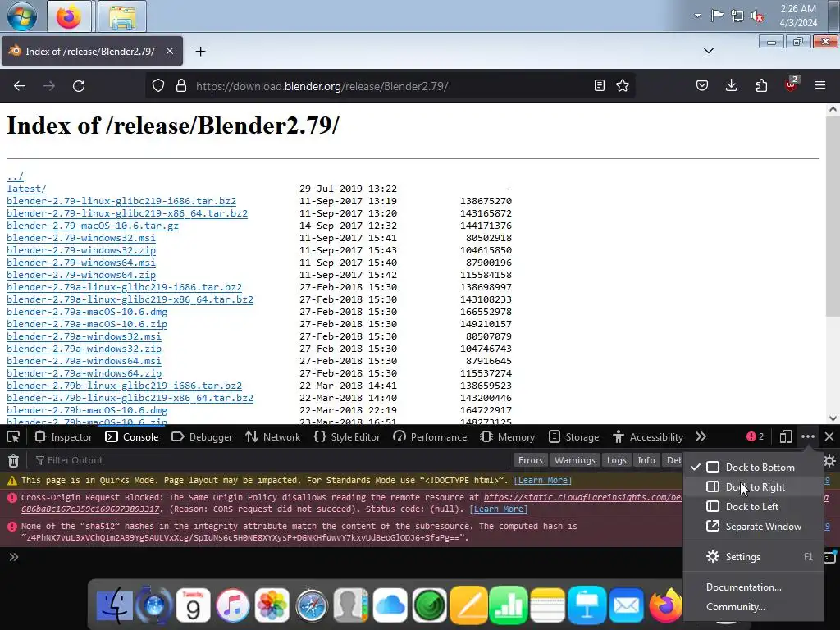The height and width of the screenshot is (630, 840).
Task: Open the Accessibility tab
Action: 648,437
